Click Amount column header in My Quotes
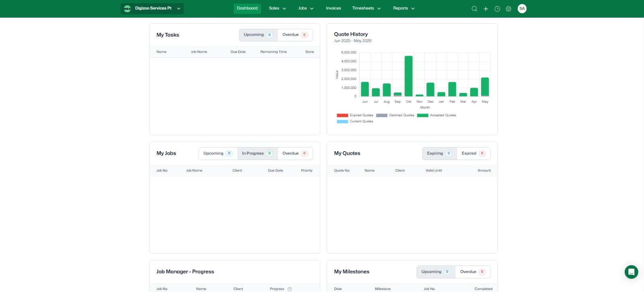644x292 pixels. (484, 171)
